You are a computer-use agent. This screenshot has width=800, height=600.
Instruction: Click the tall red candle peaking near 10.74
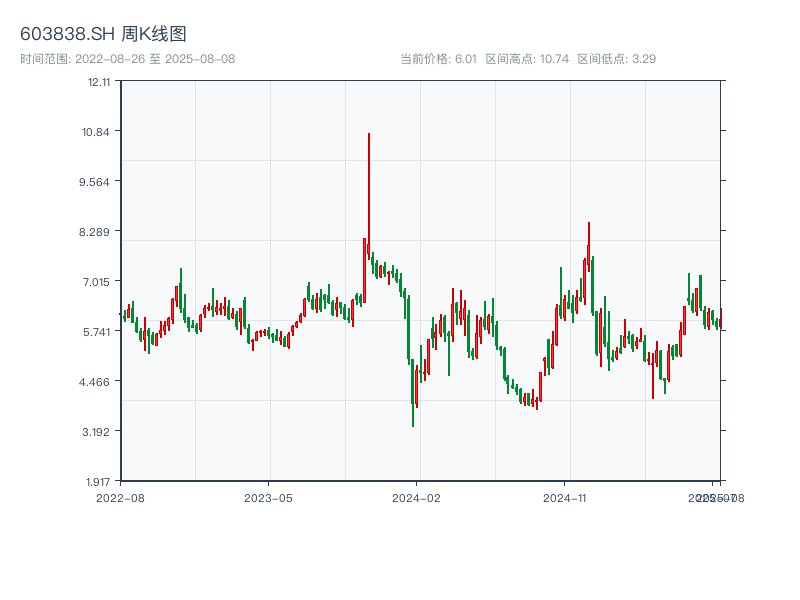pyautogui.click(x=369, y=196)
